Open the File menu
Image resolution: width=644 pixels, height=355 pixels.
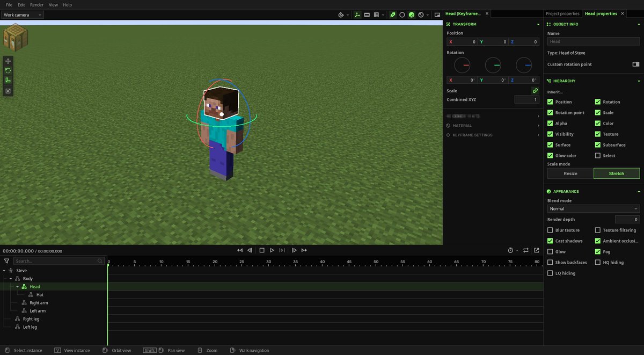coord(9,5)
